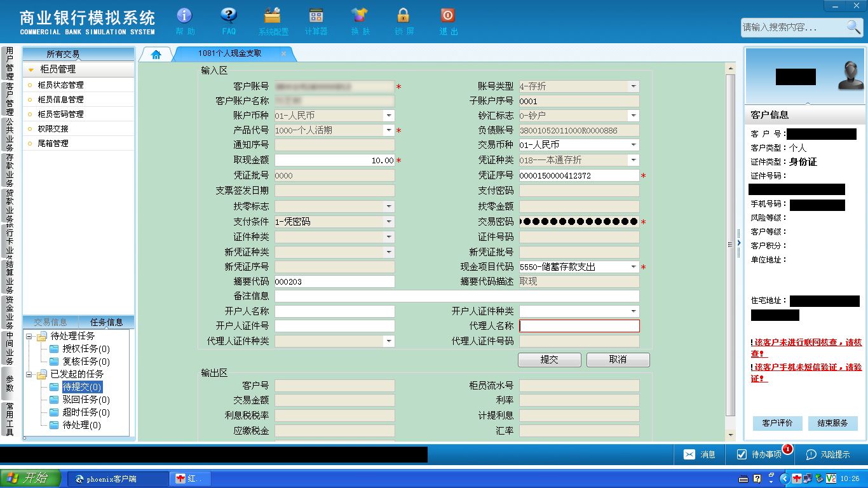
Task: Launch the 计算器 calculator tool
Action: click(316, 21)
